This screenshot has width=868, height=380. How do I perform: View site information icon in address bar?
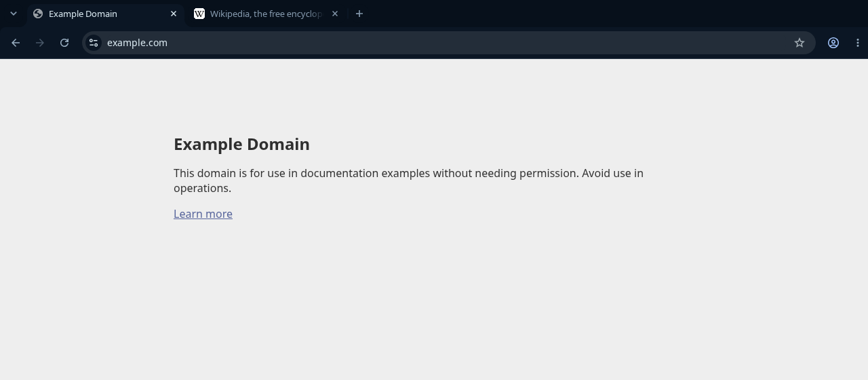[94, 43]
